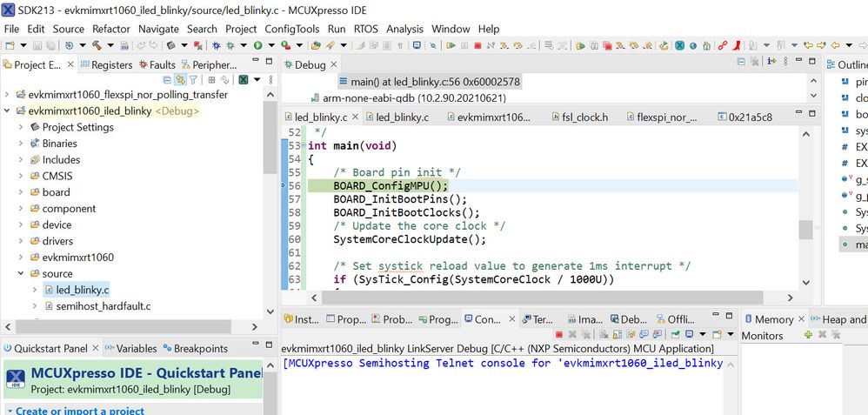
Task: Open the fsl_clock.h editor tab
Action: (x=580, y=117)
